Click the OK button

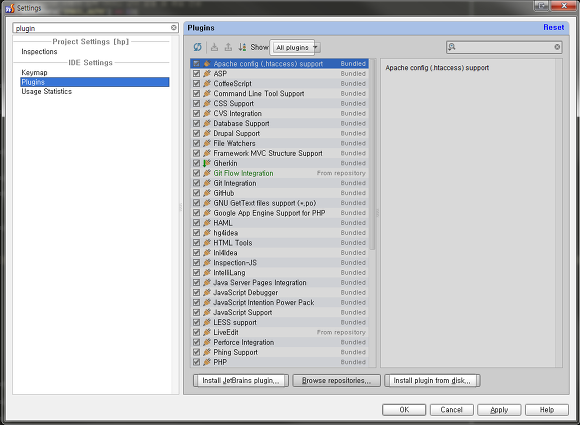coord(404,410)
